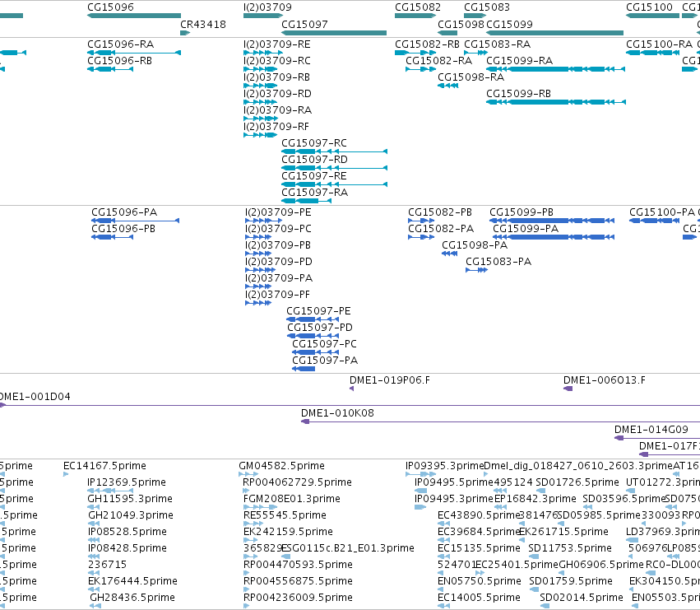Click protein l(2)03709-PE

[278, 212]
